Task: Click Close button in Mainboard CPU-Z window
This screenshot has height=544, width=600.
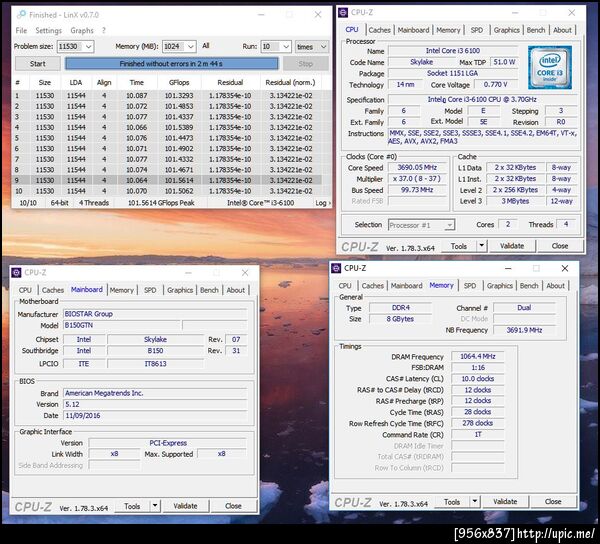Action: (x=233, y=507)
